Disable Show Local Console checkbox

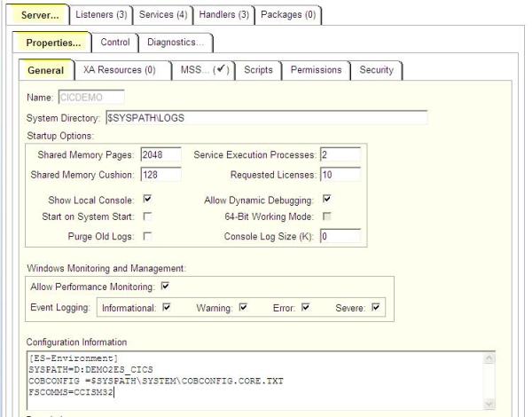point(147,200)
